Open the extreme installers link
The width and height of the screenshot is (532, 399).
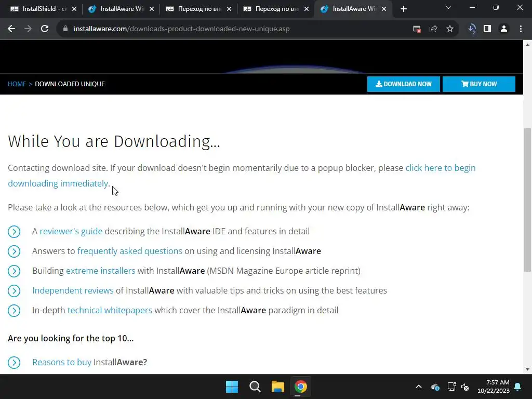tap(100, 271)
